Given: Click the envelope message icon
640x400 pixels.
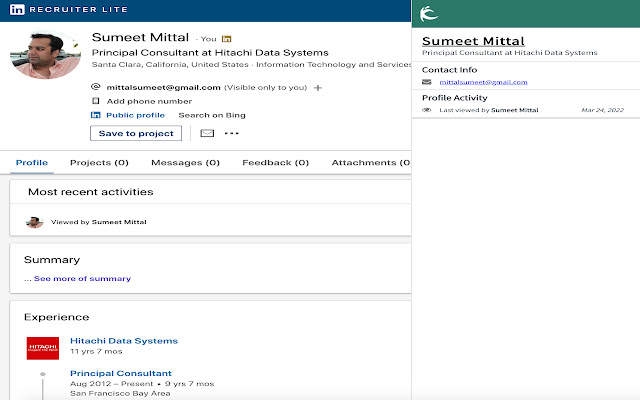Looking at the screenshot, I should point(207,133).
